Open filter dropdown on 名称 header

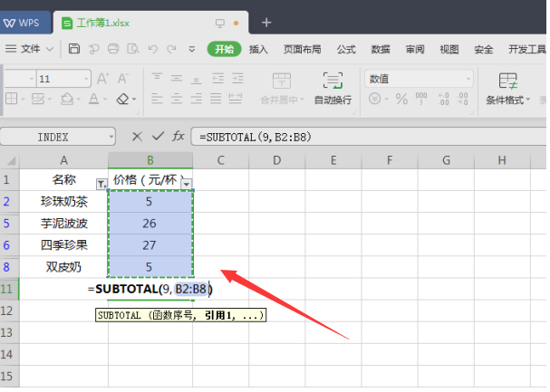(101, 184)
